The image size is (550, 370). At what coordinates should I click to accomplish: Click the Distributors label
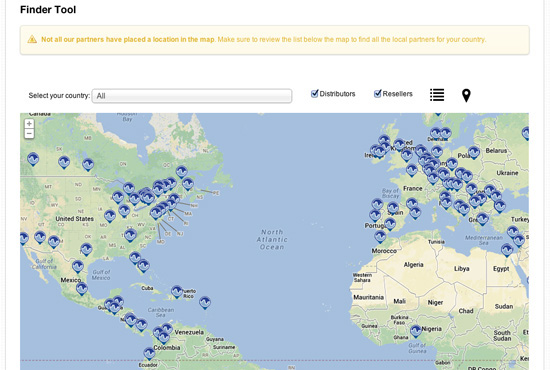click(337, 94)
